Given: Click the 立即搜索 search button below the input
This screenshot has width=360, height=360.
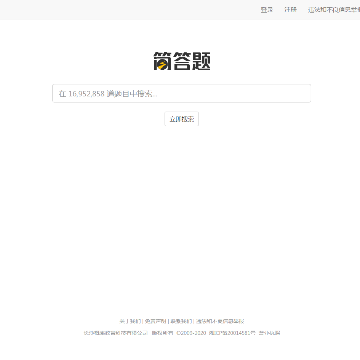Looking at the screenshot, I should 182,119.
